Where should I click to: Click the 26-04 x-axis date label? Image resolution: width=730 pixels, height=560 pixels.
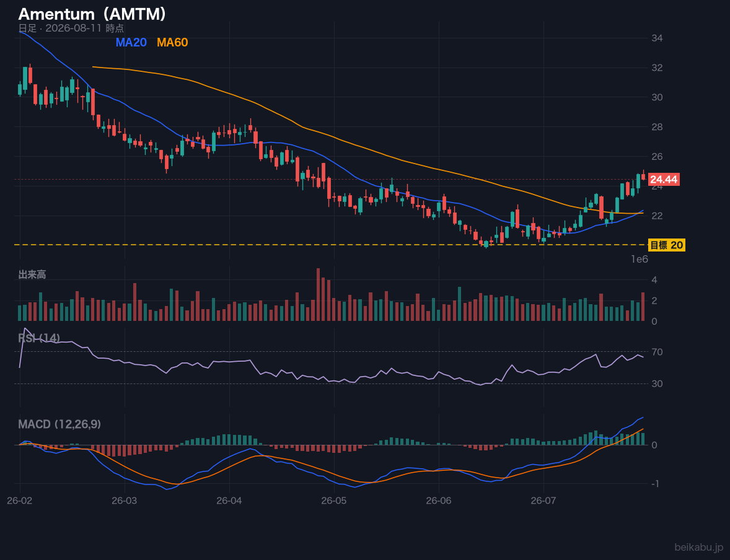click(x=229, y=501)
